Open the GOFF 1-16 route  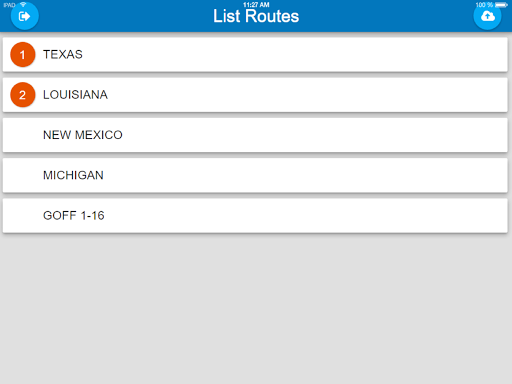click(255, 216)
